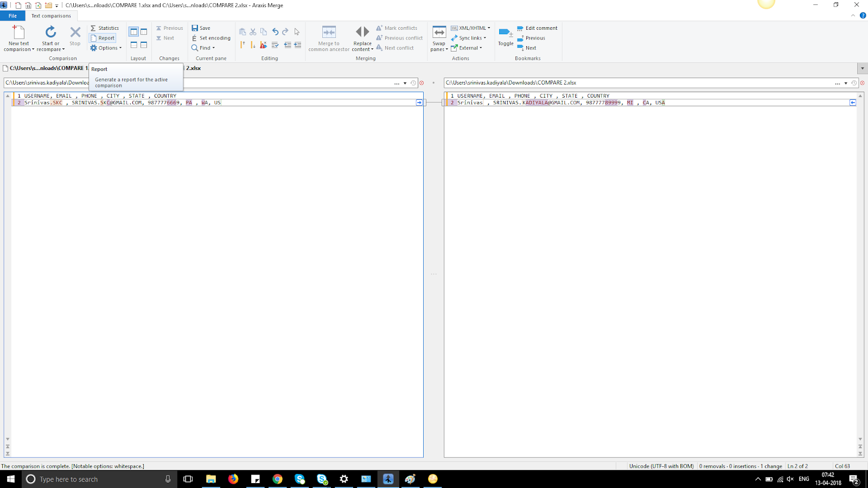Open left file path history dropdown
Image resolution: width=868 pixels, height=488 pixels.
(x=405, y=83)
